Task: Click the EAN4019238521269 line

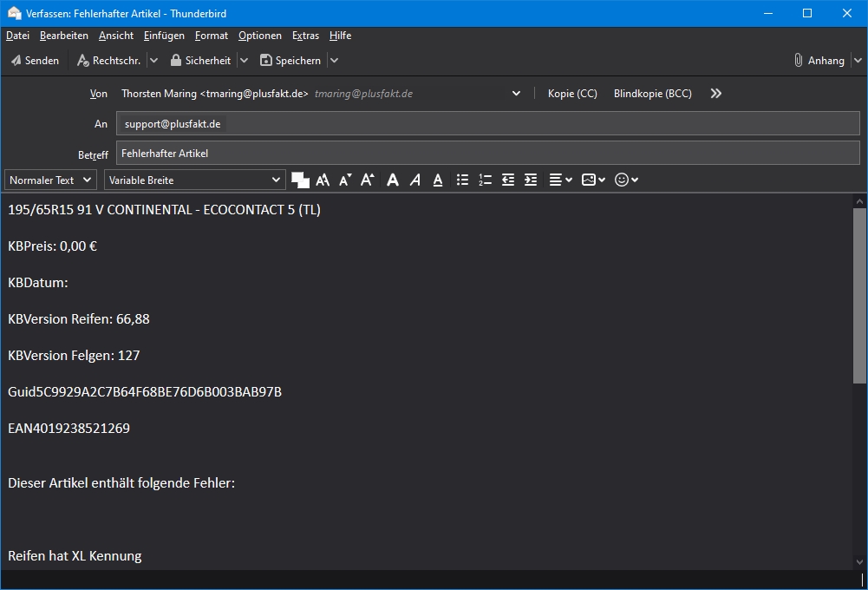Action: click(69, 429)
